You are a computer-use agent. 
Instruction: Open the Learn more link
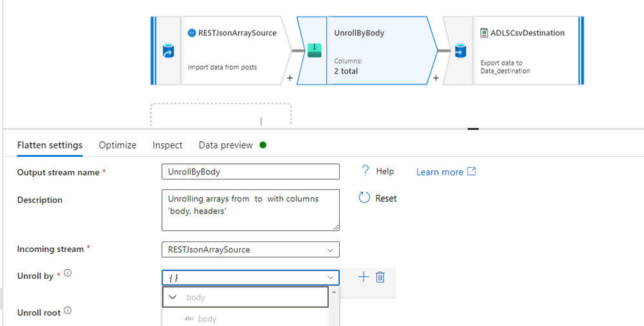(x=445, y=172)
